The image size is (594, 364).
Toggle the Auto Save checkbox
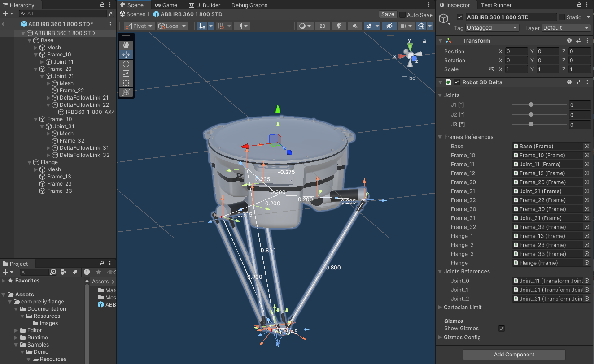[402, 15]
